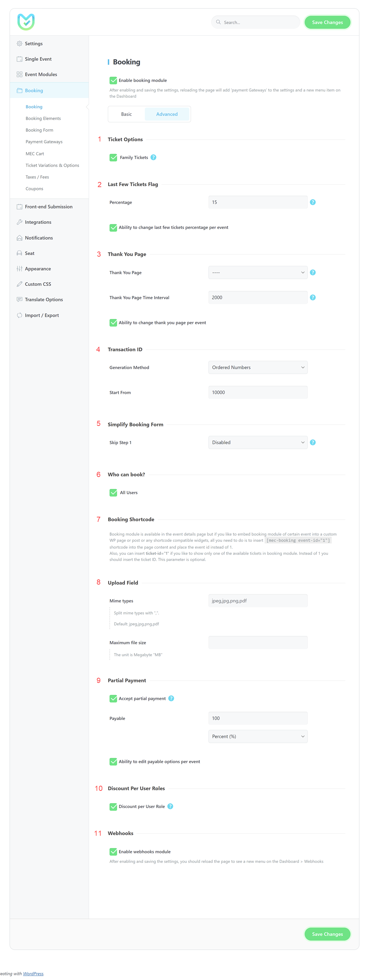Focus the Maximum file size field
This screenshot has height=980, width=369.
point(258,642)
